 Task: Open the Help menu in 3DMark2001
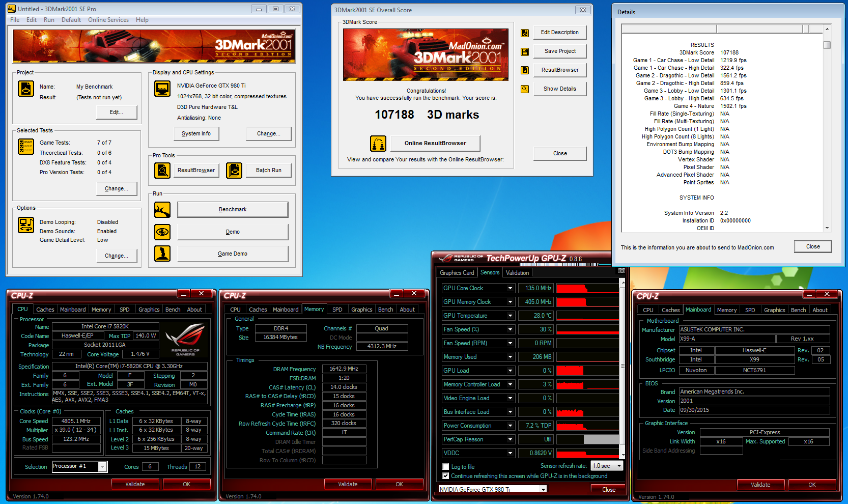[x=142, y=20]
